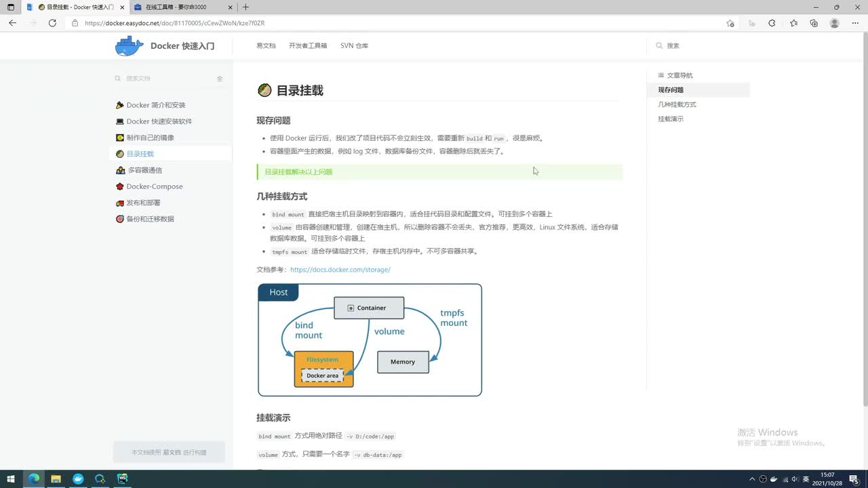Screen dimensions: 868x488
Task: Open browser settings and more menu
Action: point(855,23)
